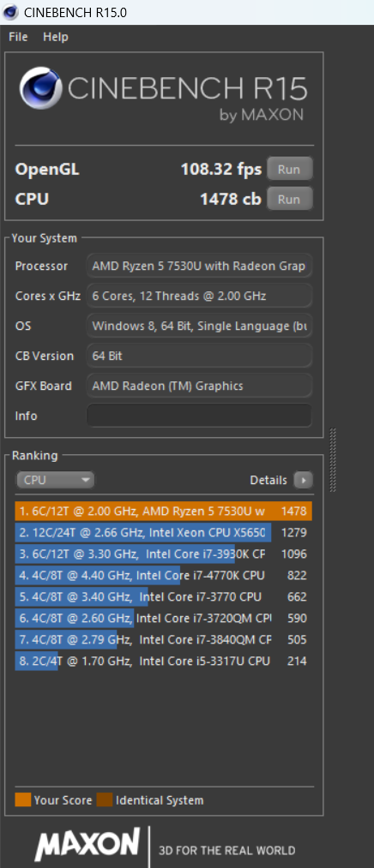374x868 pixels.
Task: Click the Cinebench app icon in title bar
Action: pos(12,12)
